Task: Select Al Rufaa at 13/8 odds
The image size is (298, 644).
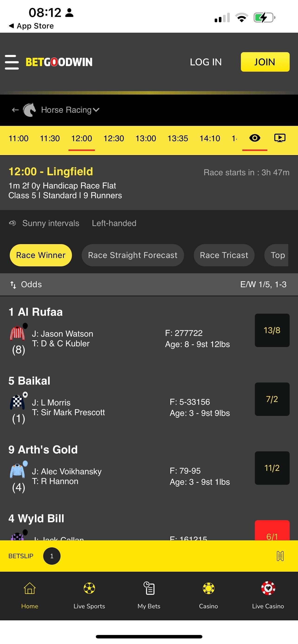Action: click(x=272, y=330)
